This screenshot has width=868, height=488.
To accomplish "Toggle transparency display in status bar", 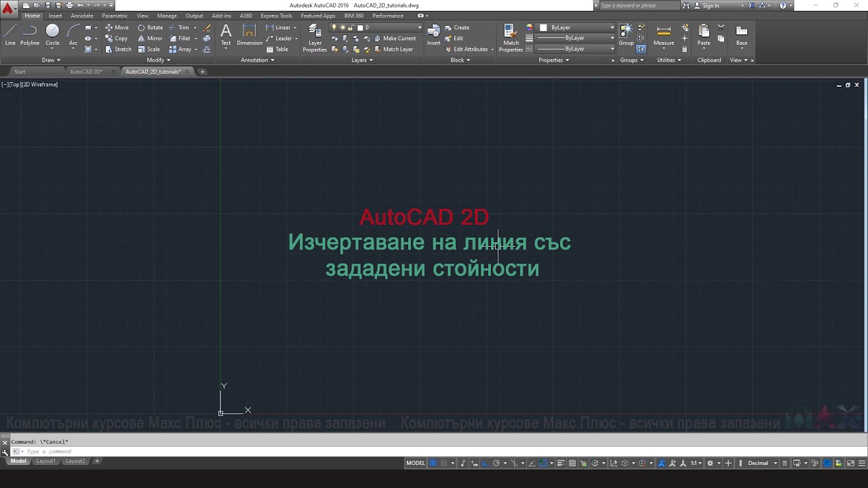I will pyautogui.click(x=572, y=464).
